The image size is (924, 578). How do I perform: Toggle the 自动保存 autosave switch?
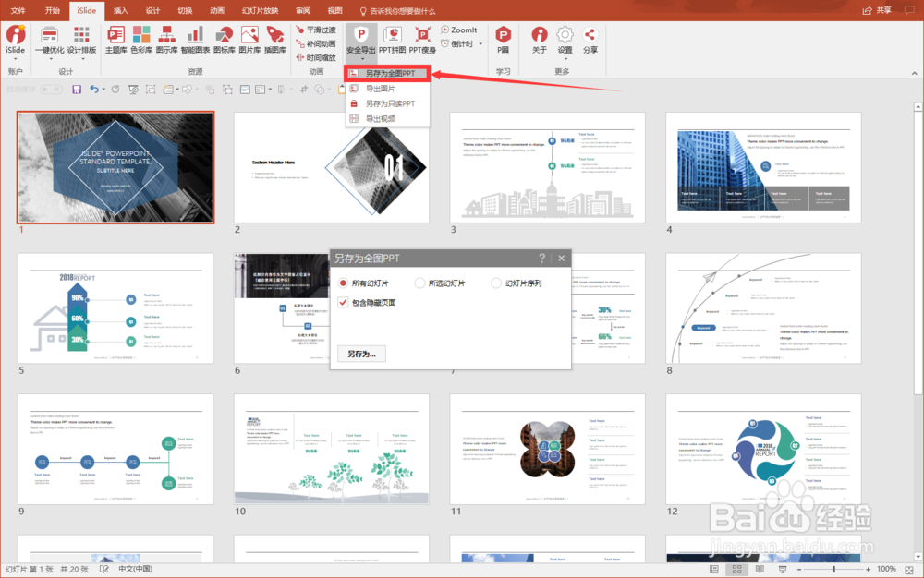pos(51,90)
